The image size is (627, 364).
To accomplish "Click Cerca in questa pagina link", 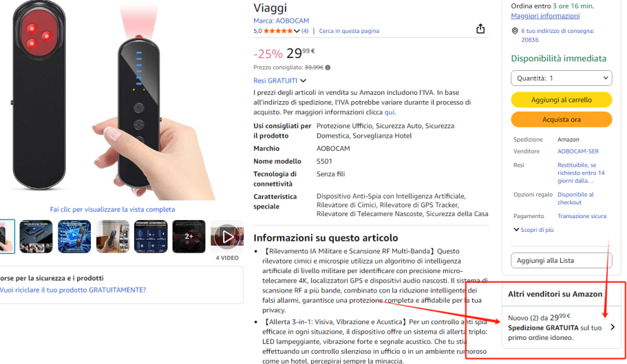I will [349, 31].
